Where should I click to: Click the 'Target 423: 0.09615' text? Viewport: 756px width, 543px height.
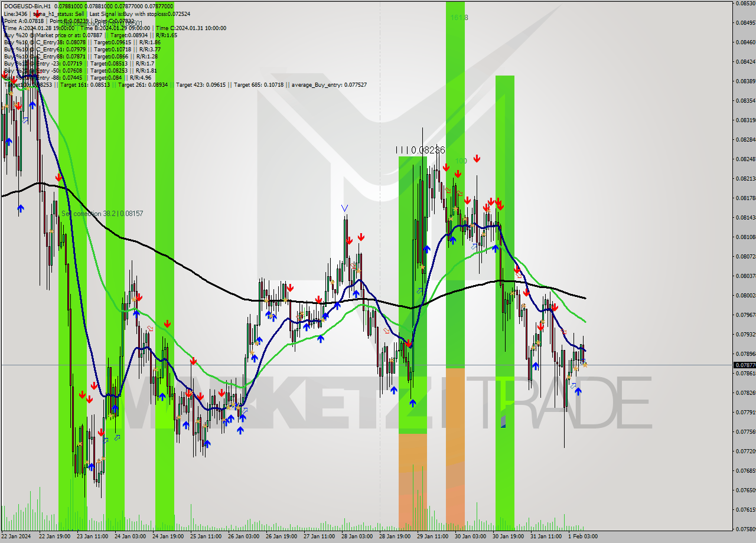click(201, 85)
